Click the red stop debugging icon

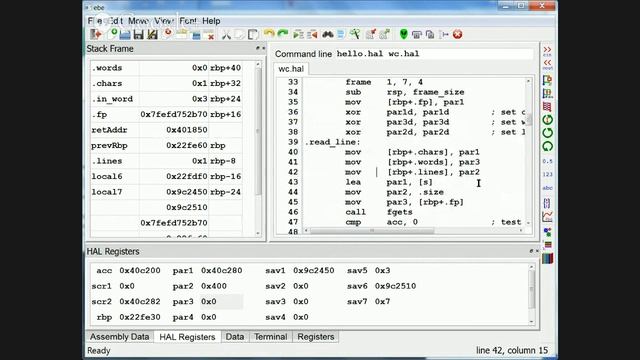pos(458,34)
